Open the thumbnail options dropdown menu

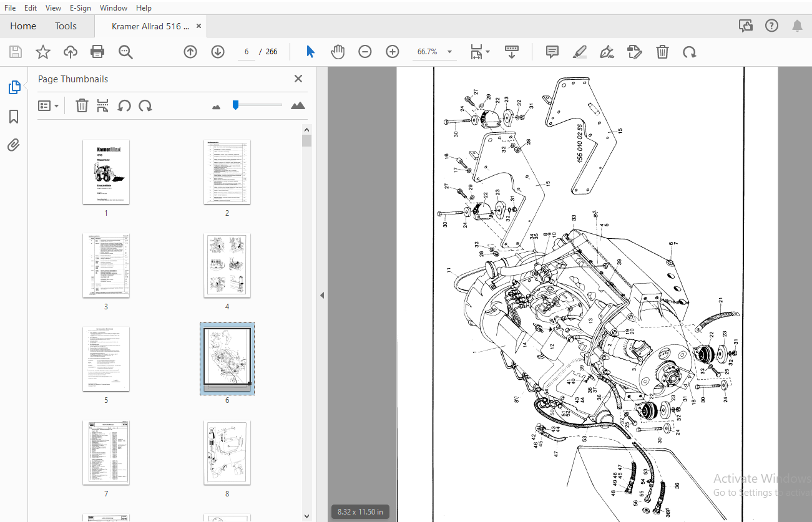[x=49, y=106]
